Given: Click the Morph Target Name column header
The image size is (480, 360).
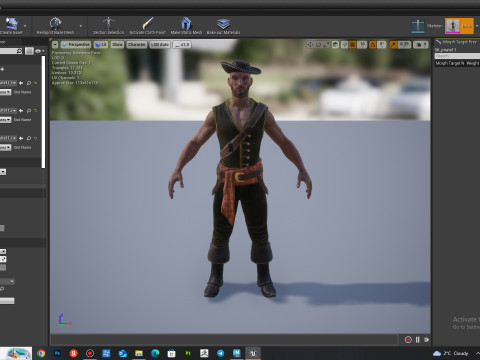Looking at the screenshot, I should coord(450,63).
